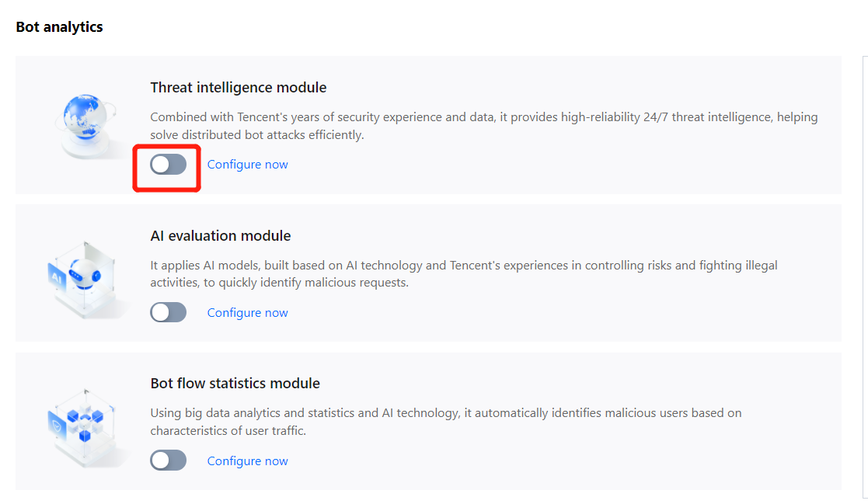Click the line starting 'Using big data analytics'
Screen dimensions: 868x504
pyautogui.click(x=445, y=413)
